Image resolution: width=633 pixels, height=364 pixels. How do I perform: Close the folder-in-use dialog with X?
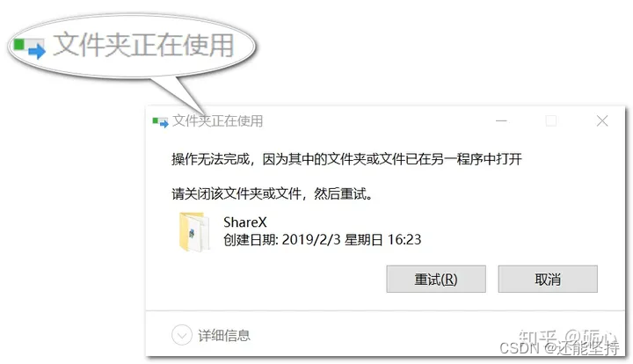click(602, 120)
